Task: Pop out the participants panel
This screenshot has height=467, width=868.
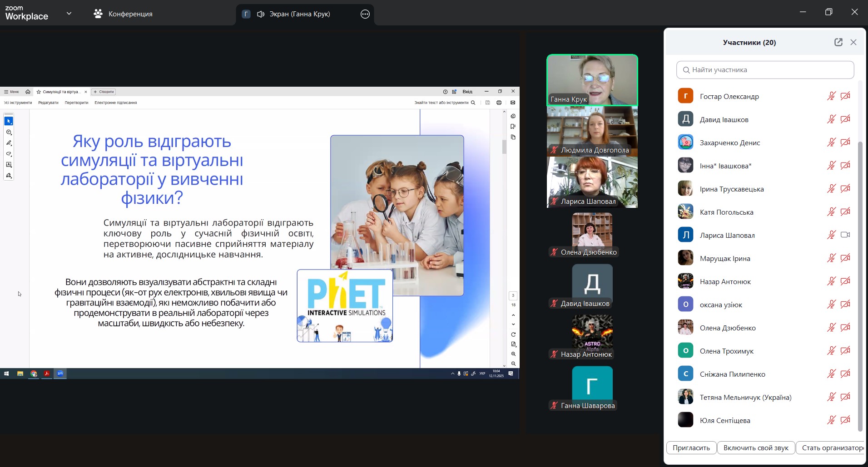Action: point(838,42)
